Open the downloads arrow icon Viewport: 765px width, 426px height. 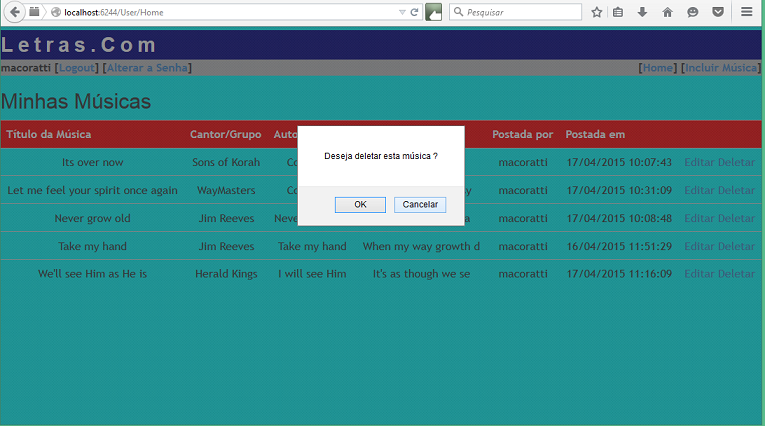coord(642,12)
